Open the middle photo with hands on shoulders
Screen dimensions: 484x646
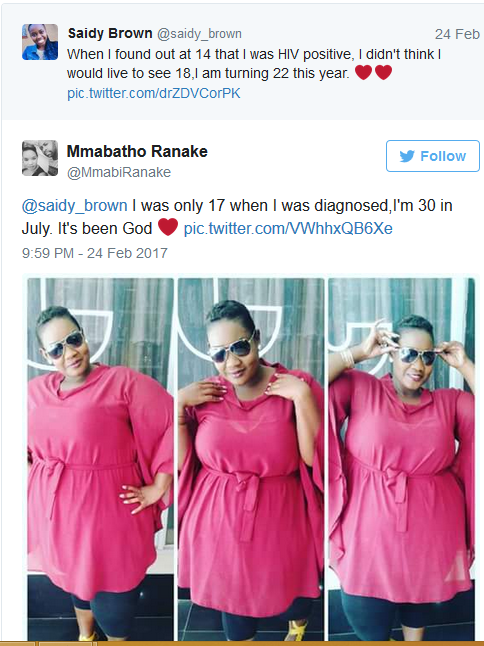pyautogui.click(x=251, y=459)
